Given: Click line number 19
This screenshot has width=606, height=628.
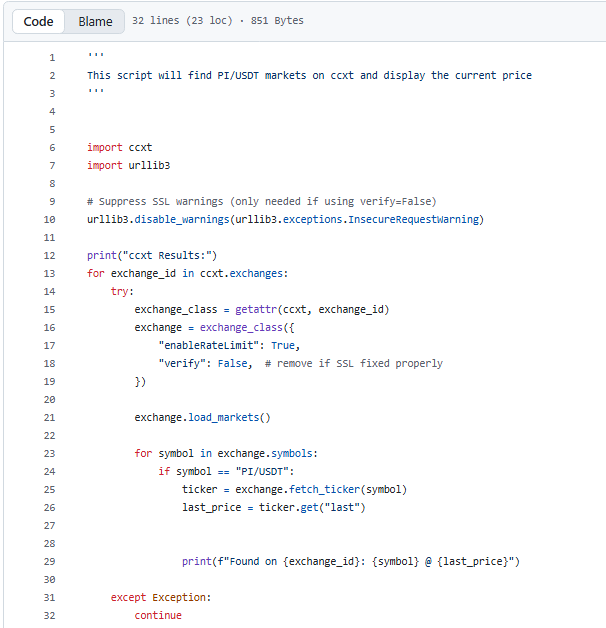Looking at the screenshot, I should 50,382.
